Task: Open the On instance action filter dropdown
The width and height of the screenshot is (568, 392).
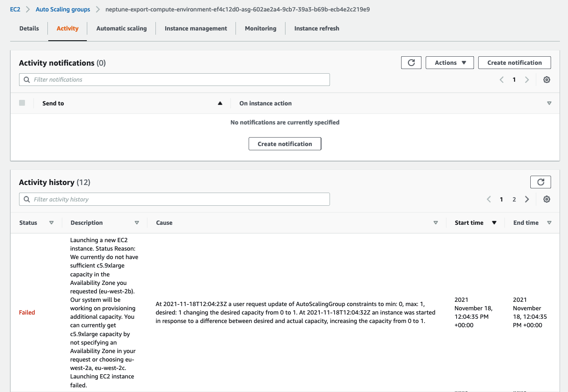Action: (x=549, y=103)
